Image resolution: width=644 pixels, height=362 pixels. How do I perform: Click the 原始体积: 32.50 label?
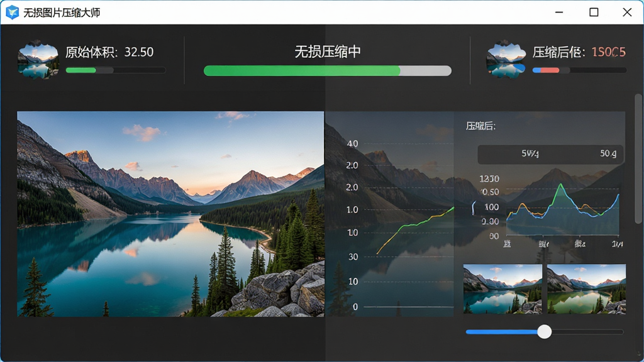coord(109,52)
